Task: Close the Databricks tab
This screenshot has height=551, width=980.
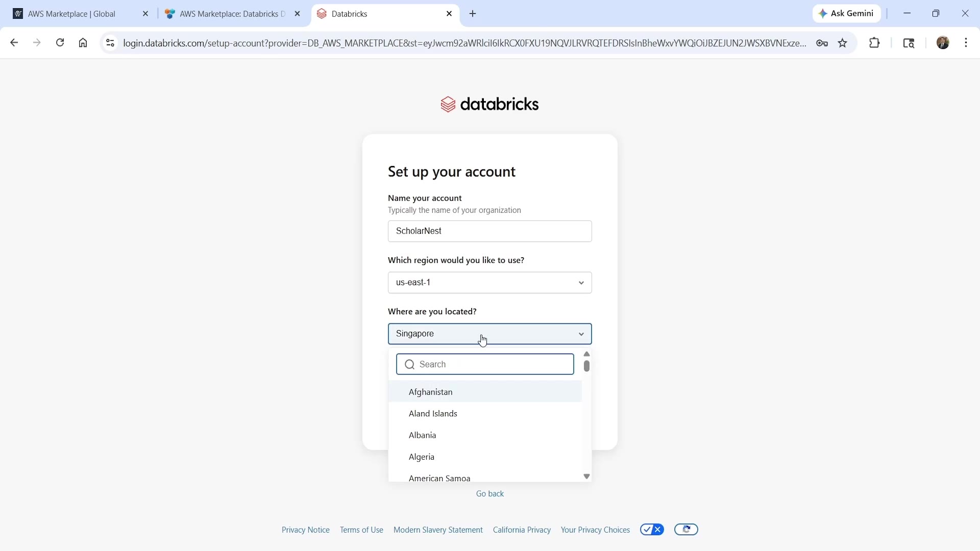Action: [x=449, y=14]
